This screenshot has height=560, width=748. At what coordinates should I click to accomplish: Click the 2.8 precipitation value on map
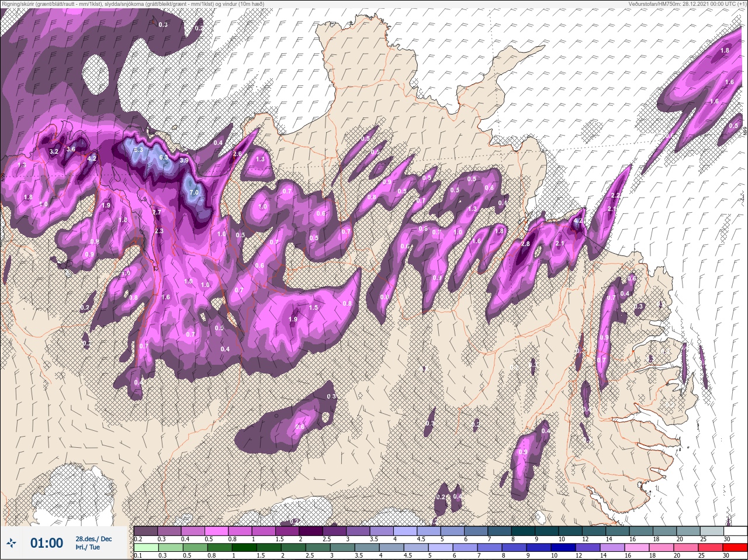pyautogui.click(x=525, y=244)
